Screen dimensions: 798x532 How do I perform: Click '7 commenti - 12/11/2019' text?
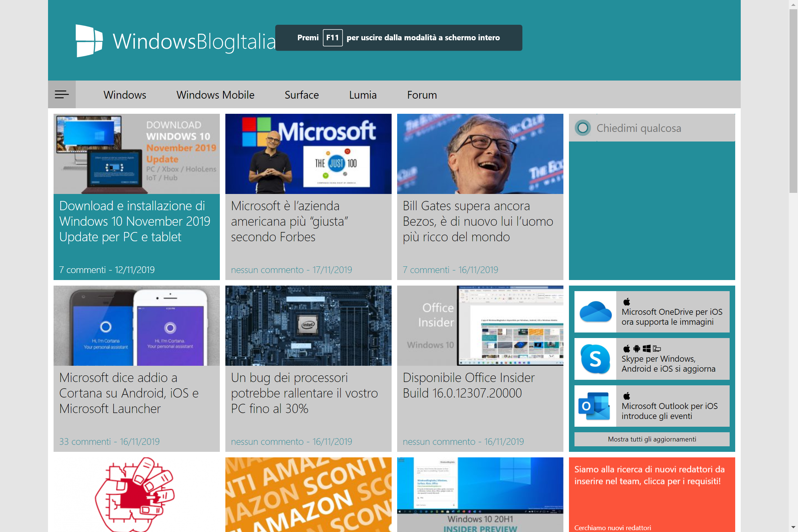tap(107, 270)
